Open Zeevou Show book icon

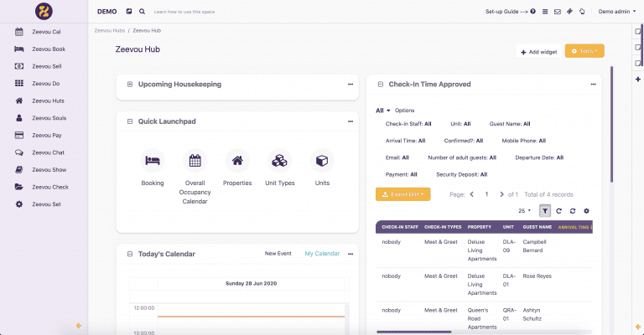[19, 169]
